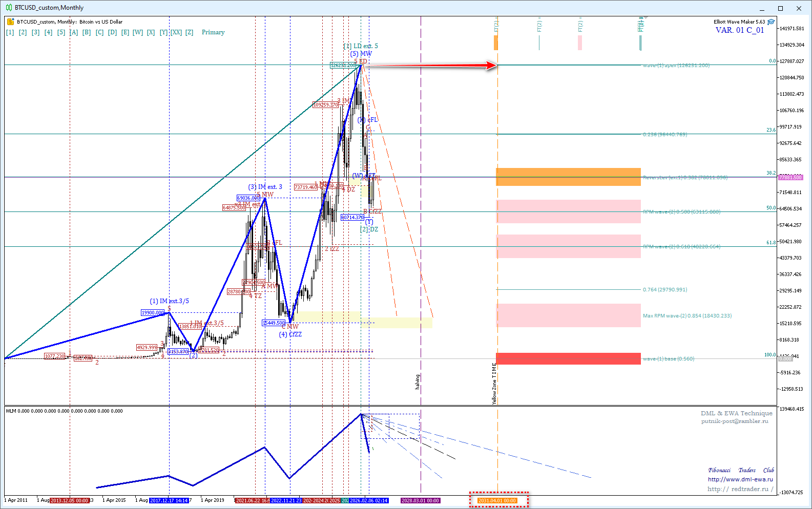Click the Elliott Wave Maker graduation cap icon
Screen dimensions: 812x509
771,22
